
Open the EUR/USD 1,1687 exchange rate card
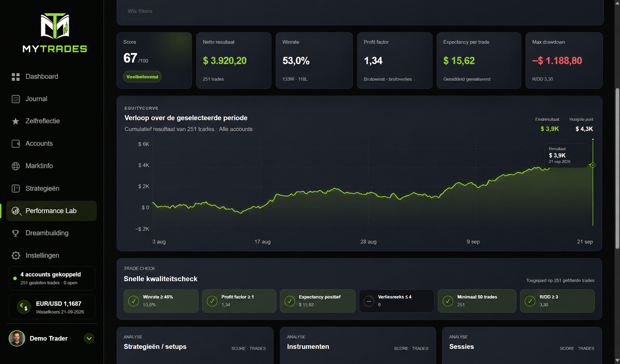52,307
